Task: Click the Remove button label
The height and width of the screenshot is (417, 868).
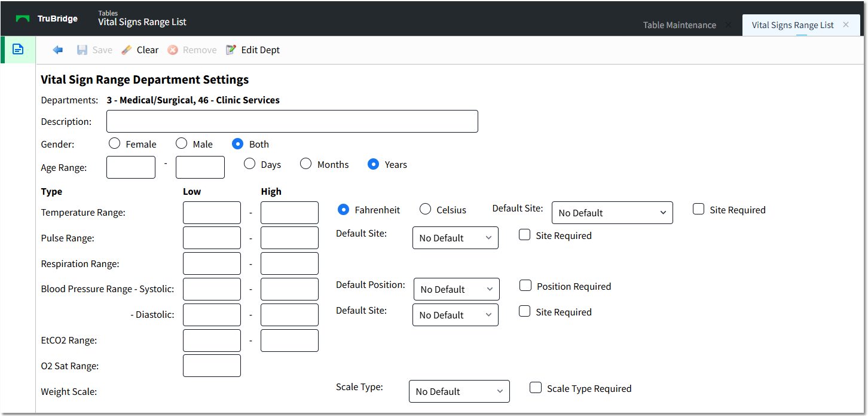Action: pyautogui.click(x=200, y=50)
